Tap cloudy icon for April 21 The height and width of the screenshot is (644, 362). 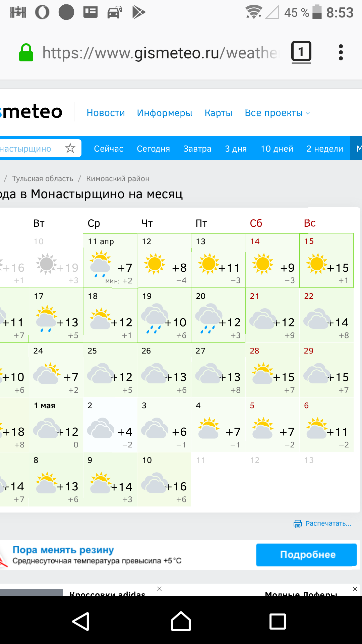coord(263,318)
